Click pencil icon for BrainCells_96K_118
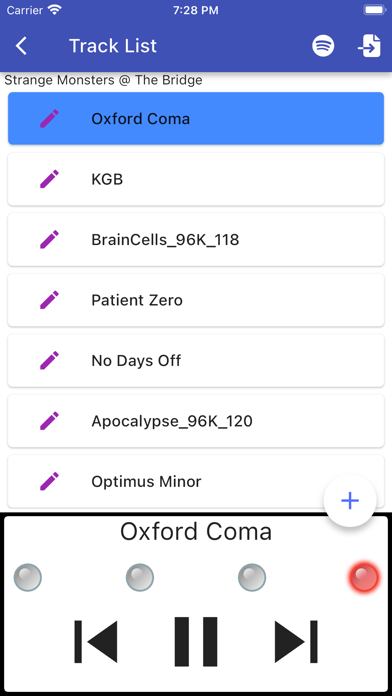The height and width of the screenshot is (696, 392). (x=49, y=239)
